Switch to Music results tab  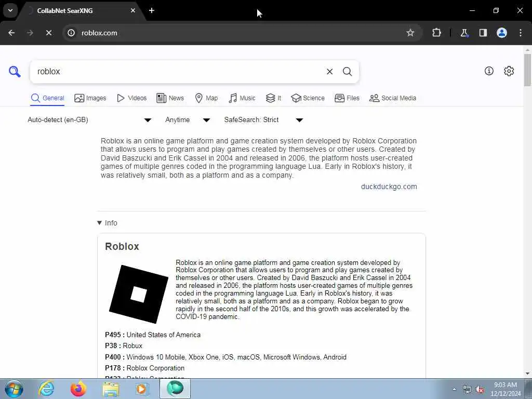point(242,98)
